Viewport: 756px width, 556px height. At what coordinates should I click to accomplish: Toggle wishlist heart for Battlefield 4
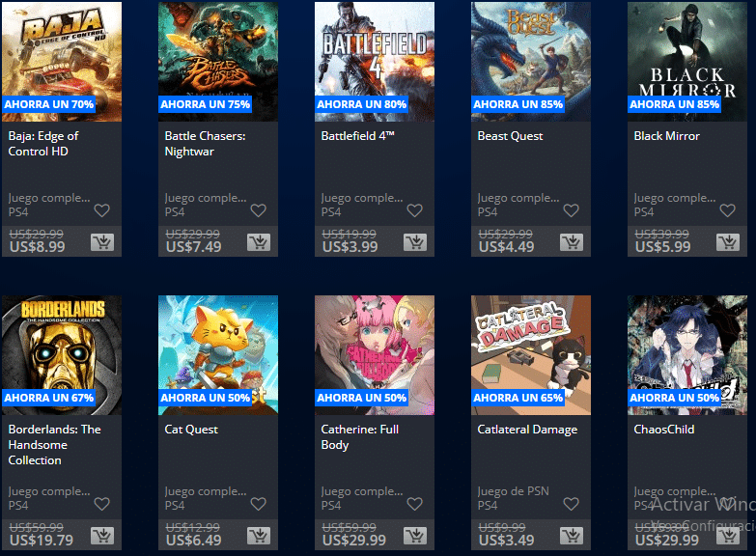(414, 210)
